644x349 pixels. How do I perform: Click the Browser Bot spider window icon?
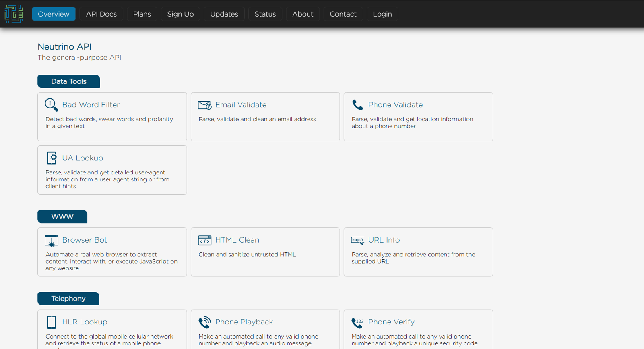point(52,241)
